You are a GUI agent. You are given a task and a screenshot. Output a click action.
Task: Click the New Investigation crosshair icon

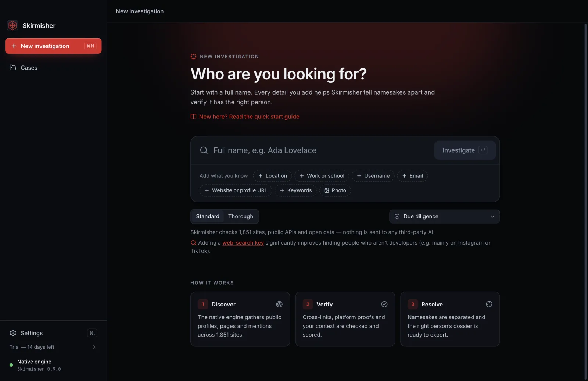click(x=193, y=57)
